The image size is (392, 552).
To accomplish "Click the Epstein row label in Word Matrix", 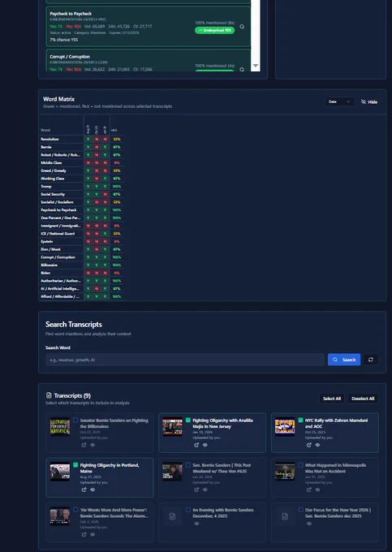I will (x=47, y=242).
